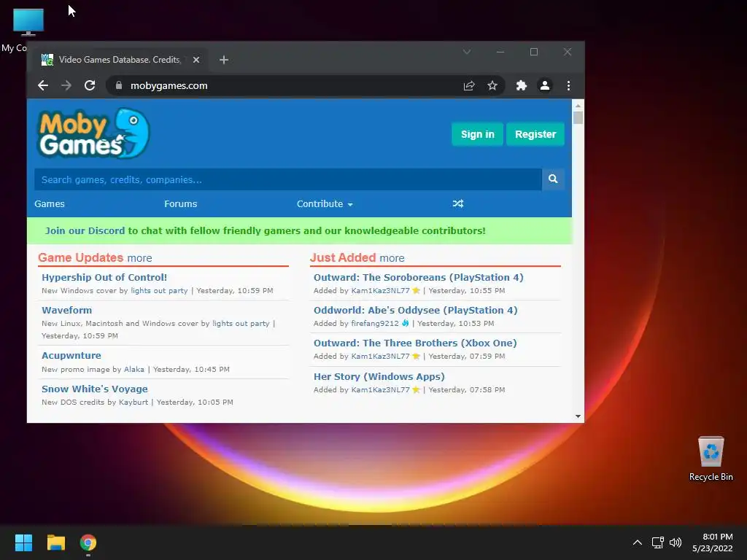Reload the mobygames.com page
This screenshot has width=747, height=560.
pos(90,85)
